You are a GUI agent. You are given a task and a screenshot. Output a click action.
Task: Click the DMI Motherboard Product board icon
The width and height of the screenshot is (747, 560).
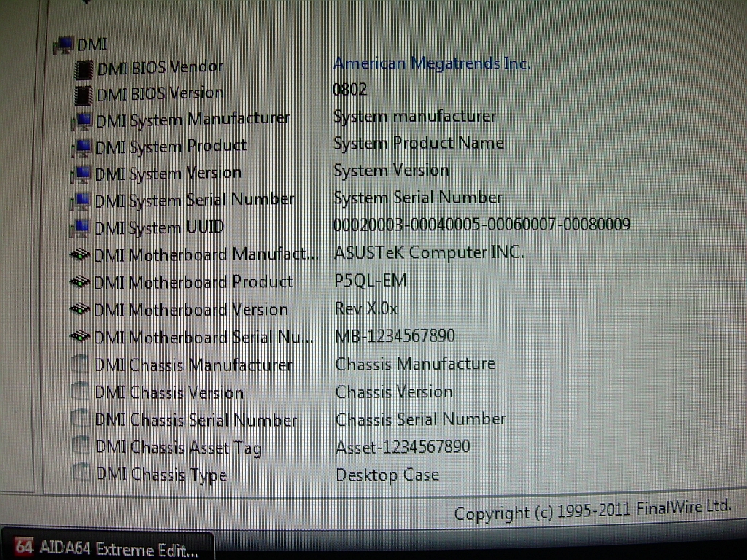(80, 282)
